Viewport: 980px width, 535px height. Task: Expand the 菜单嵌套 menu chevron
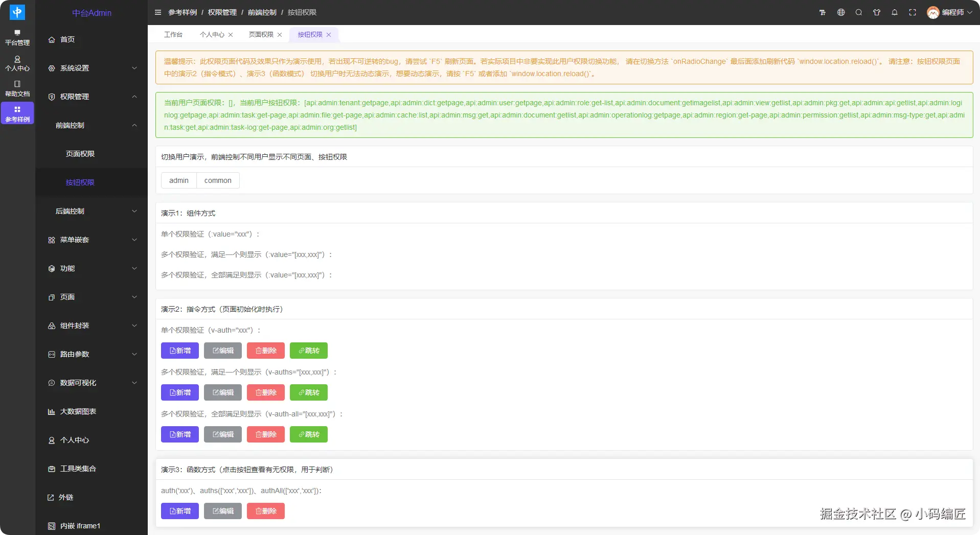coord(134,240)
